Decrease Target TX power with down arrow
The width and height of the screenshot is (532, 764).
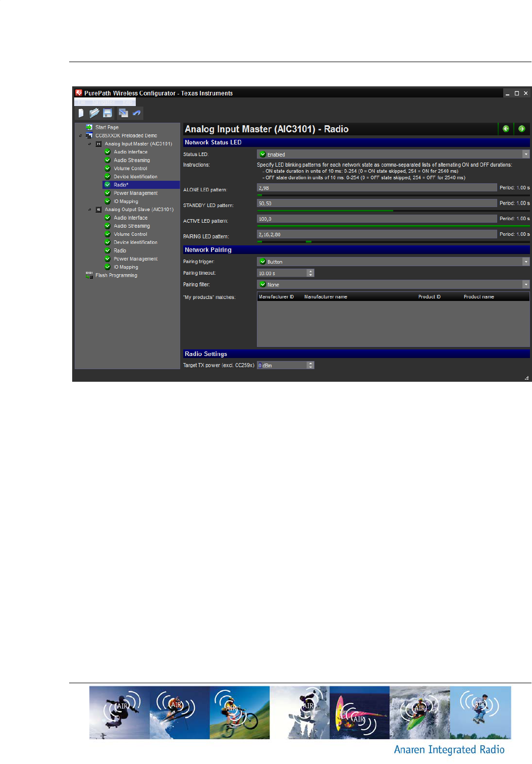(311, 367)
